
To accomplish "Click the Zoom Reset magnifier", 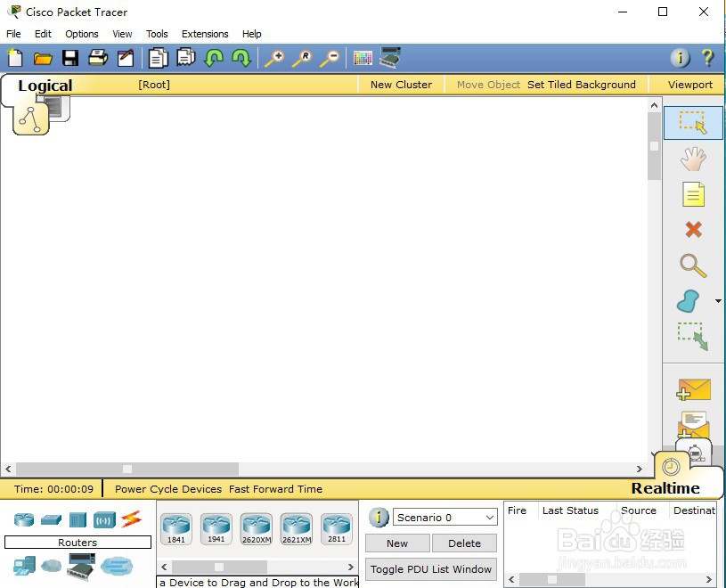I will point(302,59).
